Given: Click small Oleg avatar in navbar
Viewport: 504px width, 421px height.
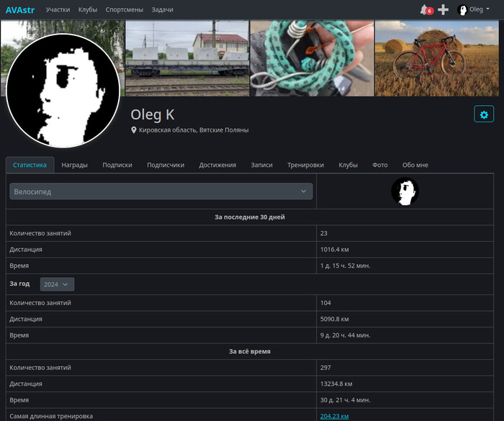Looking at the screenshot, I should pos(462,10).
